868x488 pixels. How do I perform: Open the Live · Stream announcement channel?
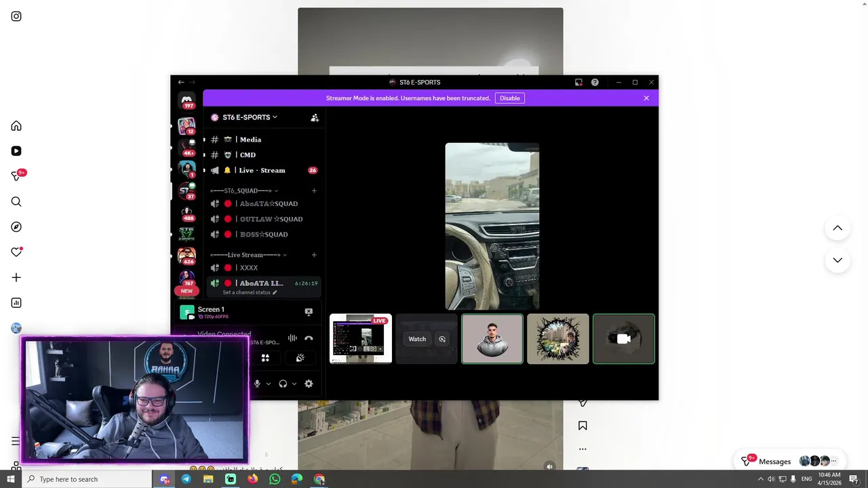[262, 170]
